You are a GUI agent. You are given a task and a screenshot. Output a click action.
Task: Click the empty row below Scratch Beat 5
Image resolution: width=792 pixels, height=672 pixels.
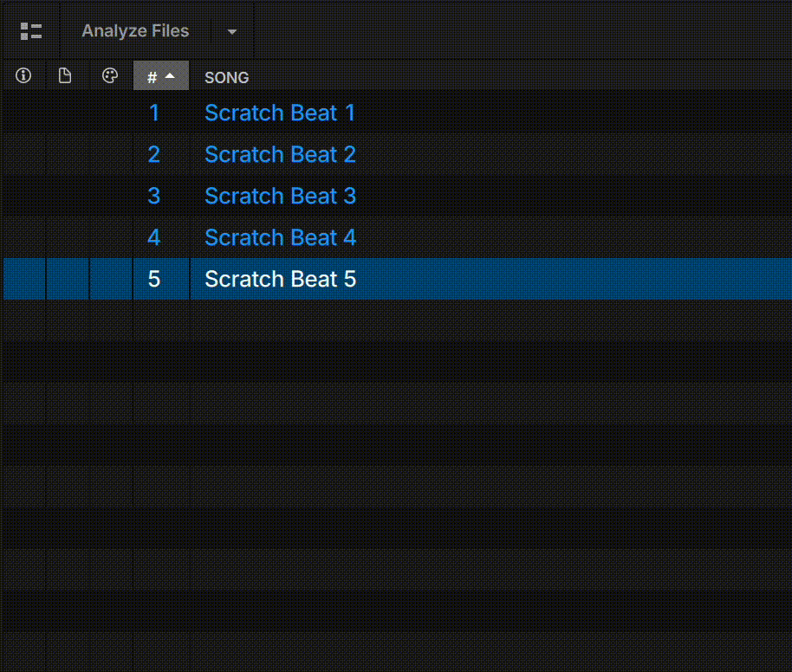point(390,320)
